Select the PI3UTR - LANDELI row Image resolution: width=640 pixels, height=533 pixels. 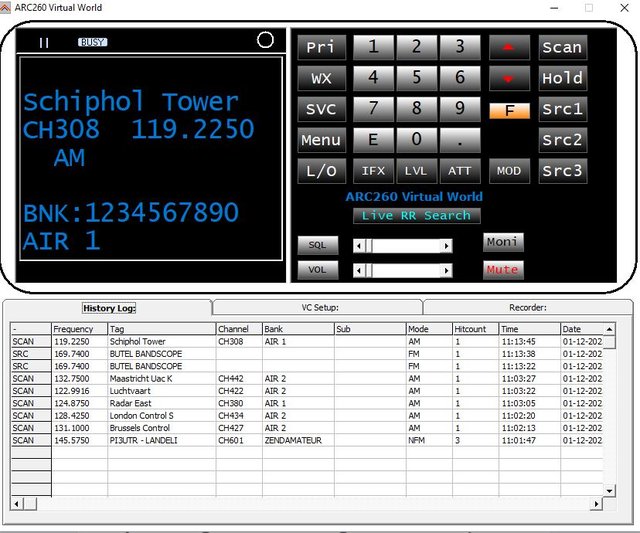pyautogui.click(x=307, y=440)
